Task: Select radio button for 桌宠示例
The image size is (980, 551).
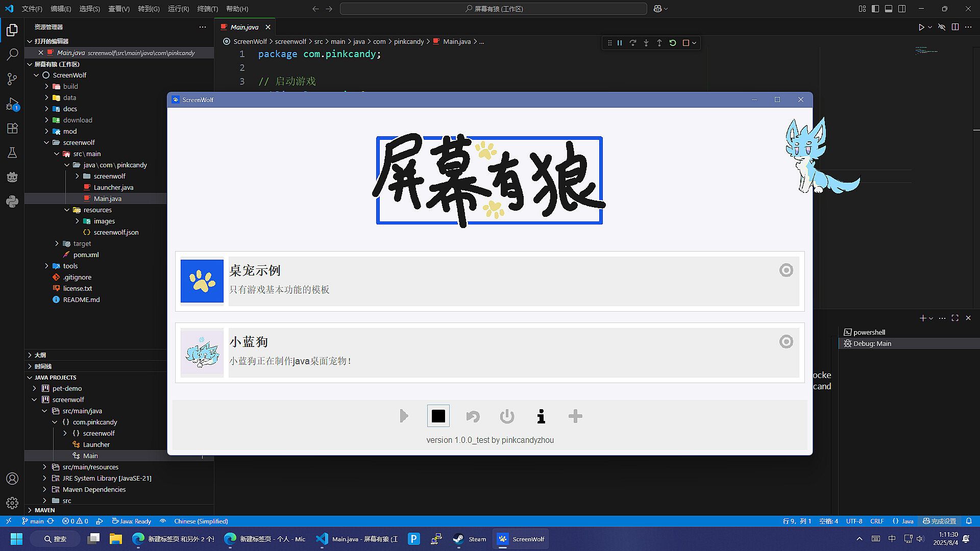Action: point(786,270)
